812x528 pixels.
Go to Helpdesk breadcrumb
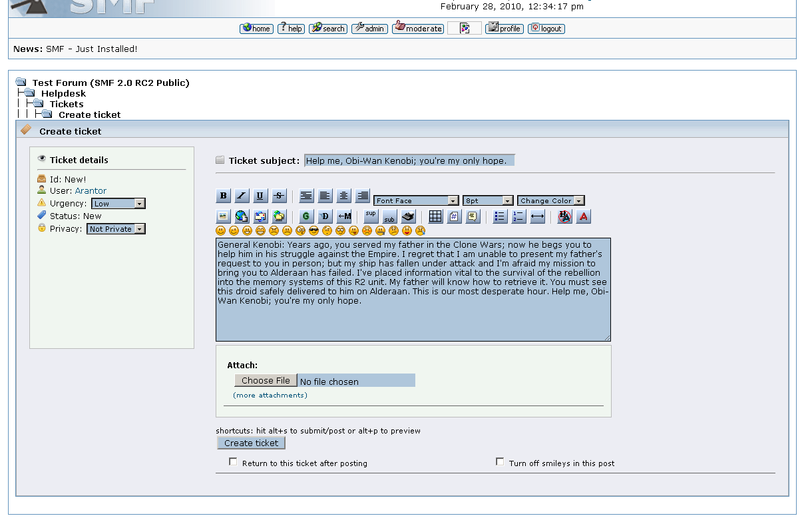coord(64,93)
